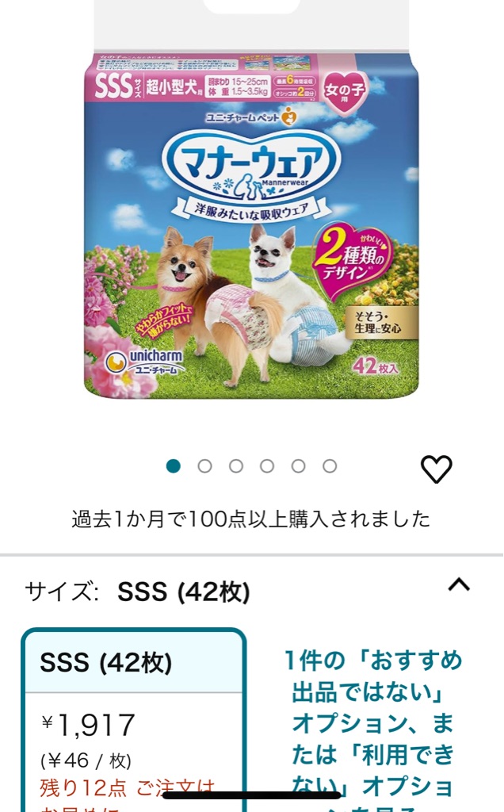Screen dimensions: 504x812
Task: Jump to the fourth carousel image dot
Action: click(x=267, y=466)
